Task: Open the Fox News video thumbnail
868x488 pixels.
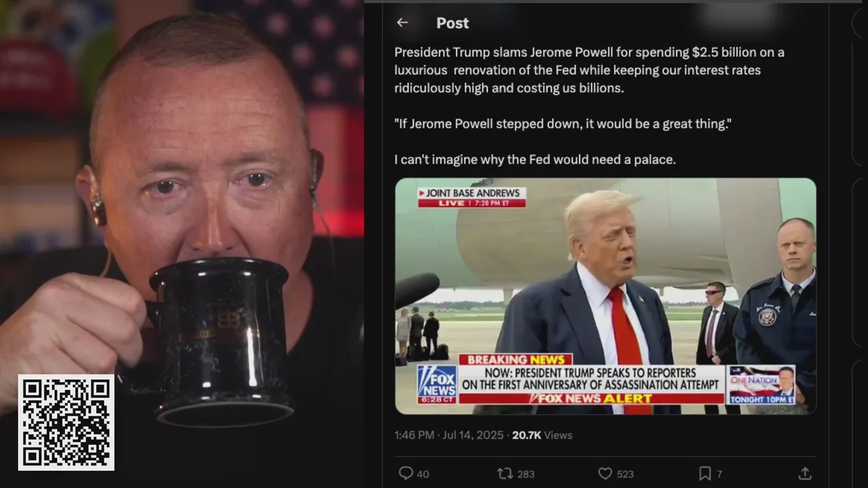Action: 606,296
